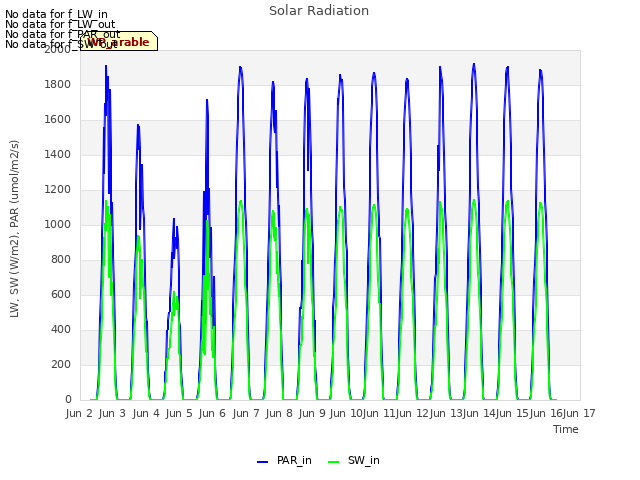Click the Jun 17 x-axis tick label
640x480 pixels.
pyautogui.click(x=579, y=413)
